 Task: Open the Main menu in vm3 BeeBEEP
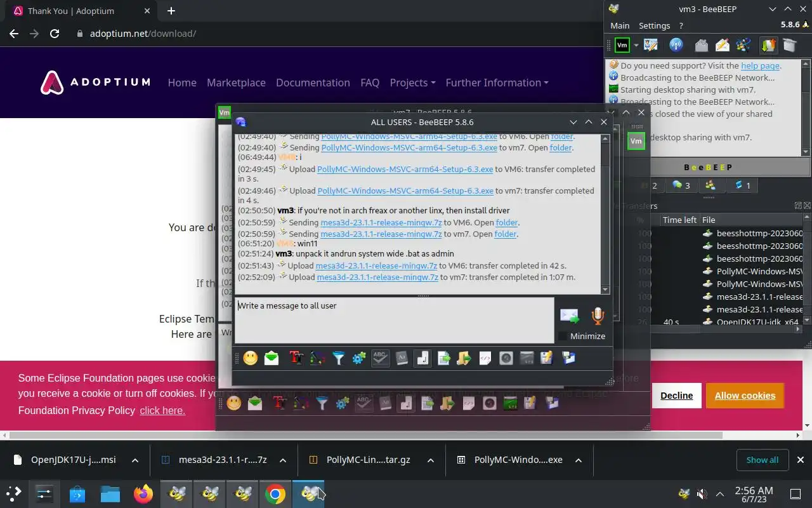pyautogui.click(x=620, y=25)
